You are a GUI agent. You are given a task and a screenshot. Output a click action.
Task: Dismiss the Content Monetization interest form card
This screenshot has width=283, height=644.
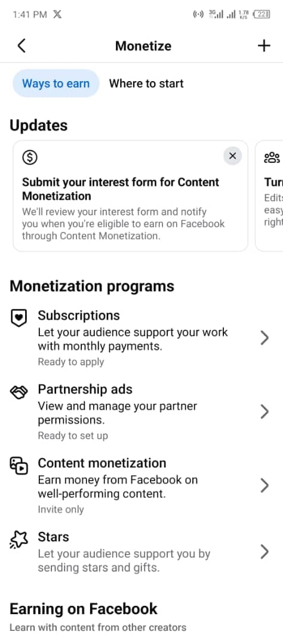[232, 156]
